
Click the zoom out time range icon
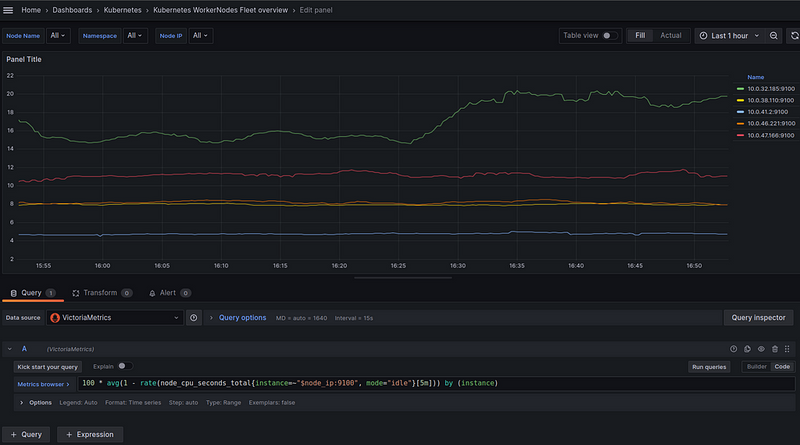[773, 36]
